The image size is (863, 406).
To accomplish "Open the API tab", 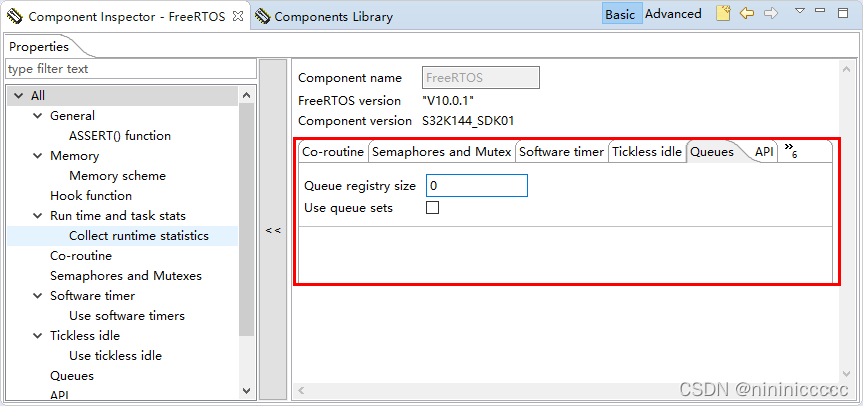I will click(764, 152).
